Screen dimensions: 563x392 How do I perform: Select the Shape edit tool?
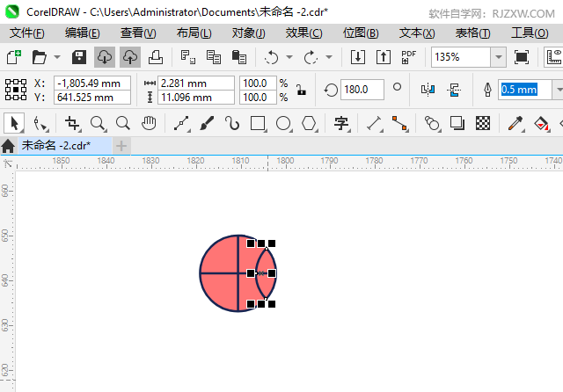40,123
